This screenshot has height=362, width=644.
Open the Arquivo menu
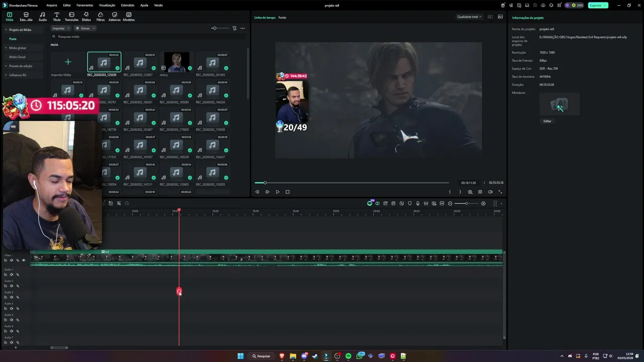(x=51, y=5)
